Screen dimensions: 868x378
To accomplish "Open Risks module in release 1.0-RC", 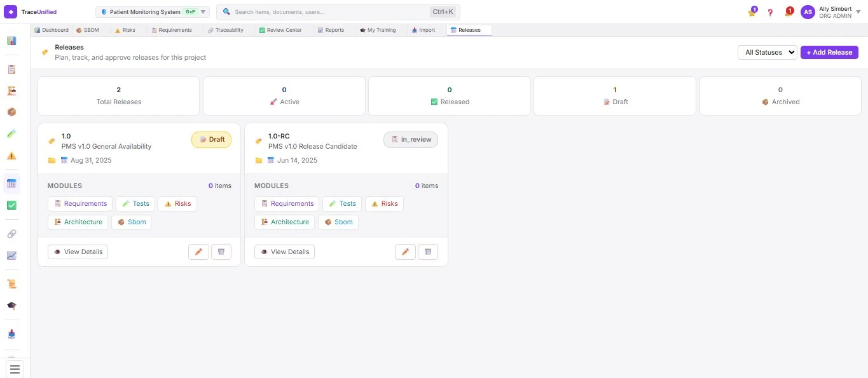I will pos(384,203).
